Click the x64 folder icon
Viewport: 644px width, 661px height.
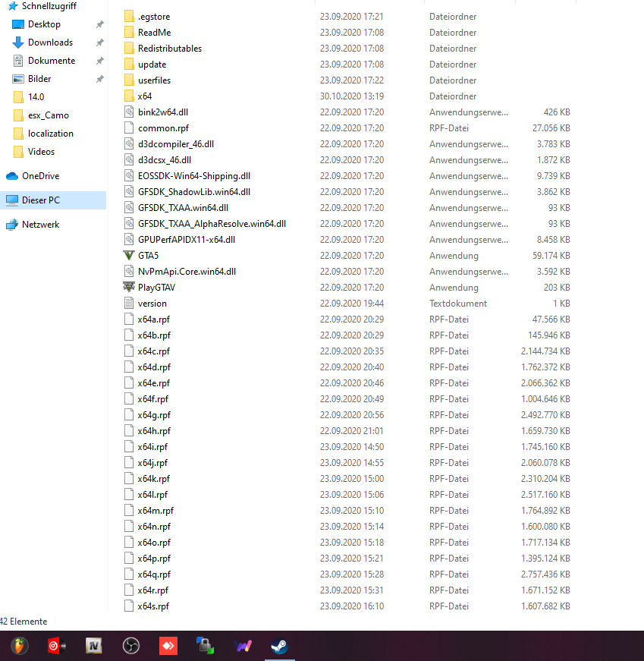pos(129,96)
